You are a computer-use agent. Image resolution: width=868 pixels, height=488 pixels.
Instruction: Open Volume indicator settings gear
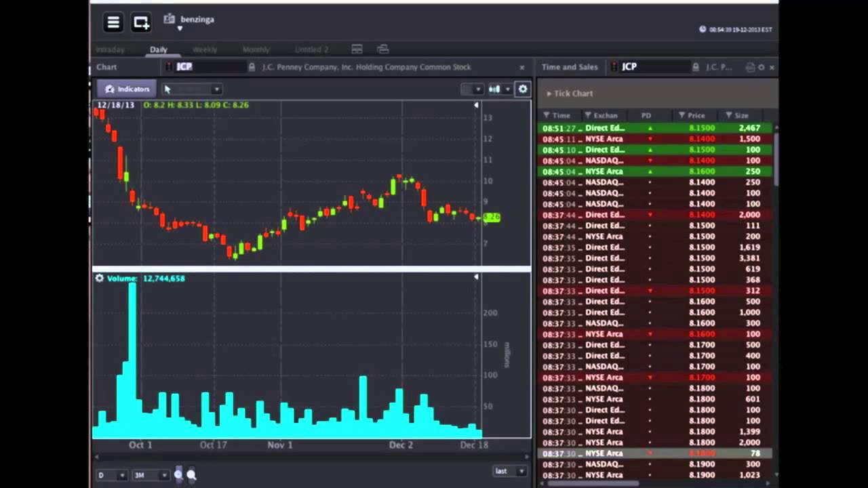[99, 278]
